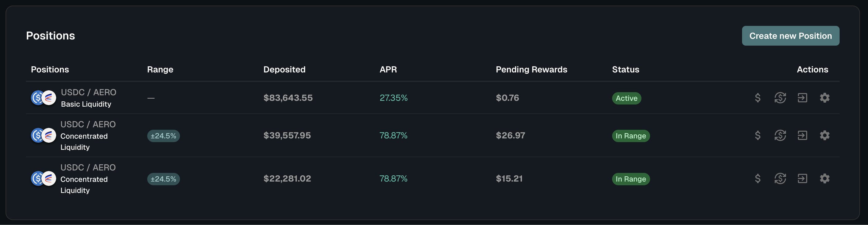Click the currency-exchange icon in the Basic Liquidity row
868x225 pixels.
click(x=780, y=98)
